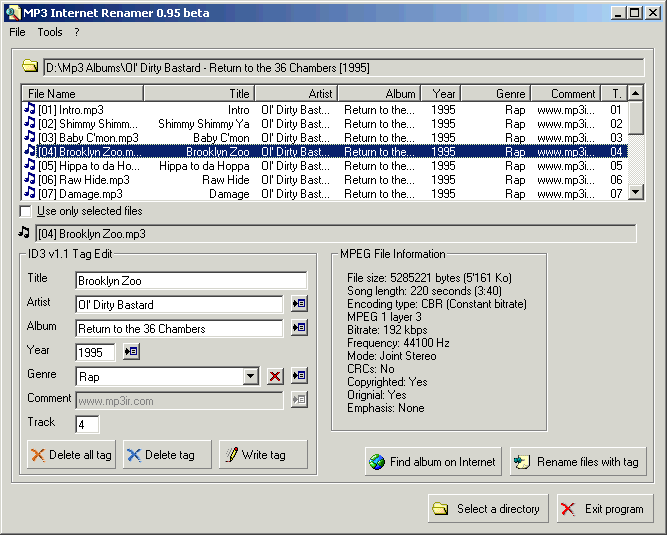Enable Use only selected files

(x=26, y=211)
